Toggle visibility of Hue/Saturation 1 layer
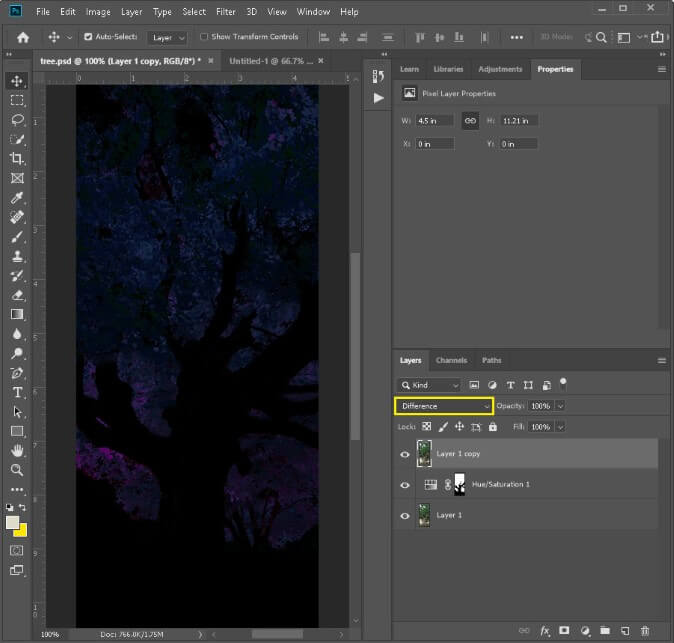 coord(405,485)
